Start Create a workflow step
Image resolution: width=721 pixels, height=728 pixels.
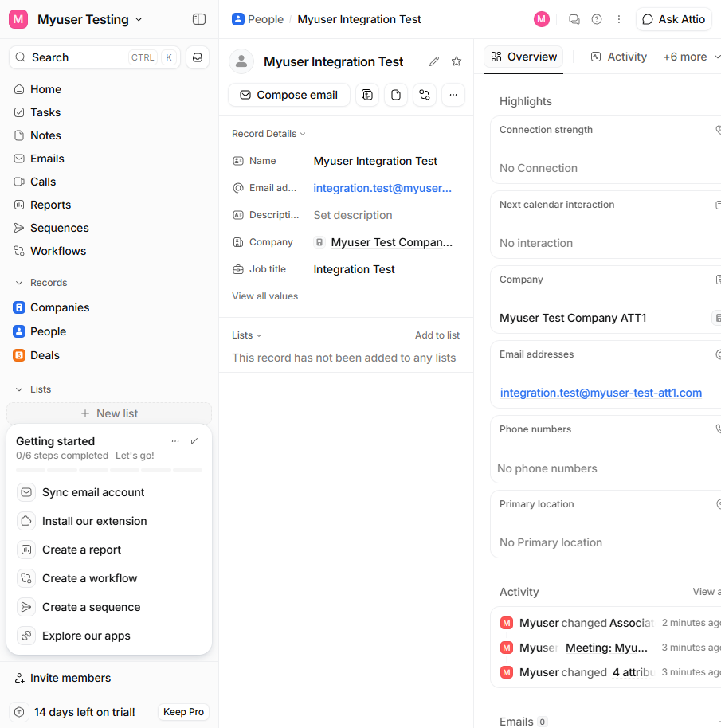(109, 578)
